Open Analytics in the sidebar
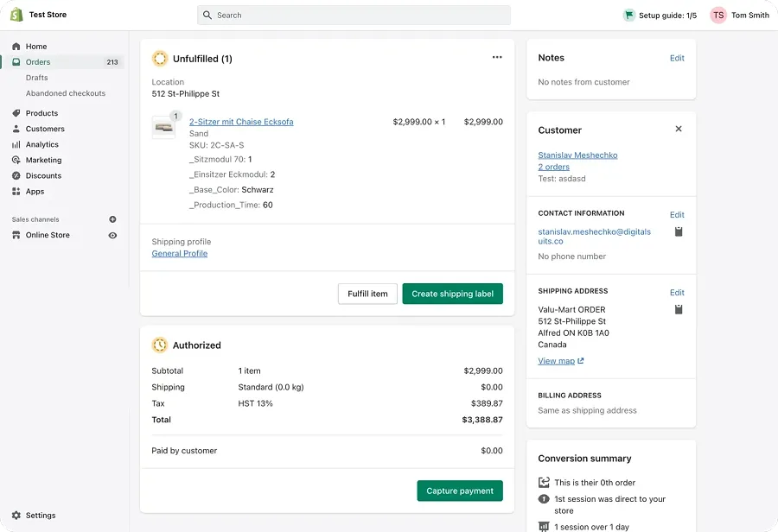Screen dimensions: 778x532 pyautogui.click(x=42, y=144)
